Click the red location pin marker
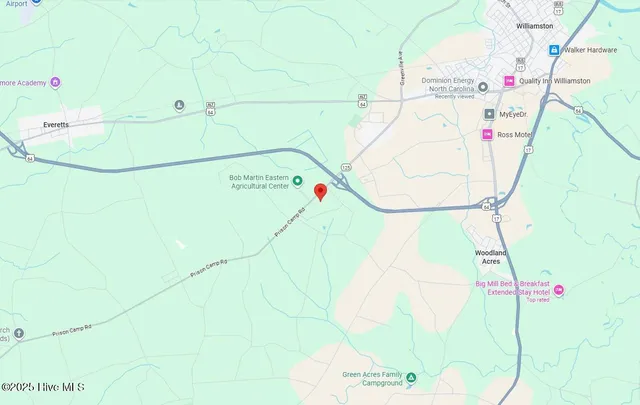This screenshot has height=405, width=640. click(x=320, y=192)
